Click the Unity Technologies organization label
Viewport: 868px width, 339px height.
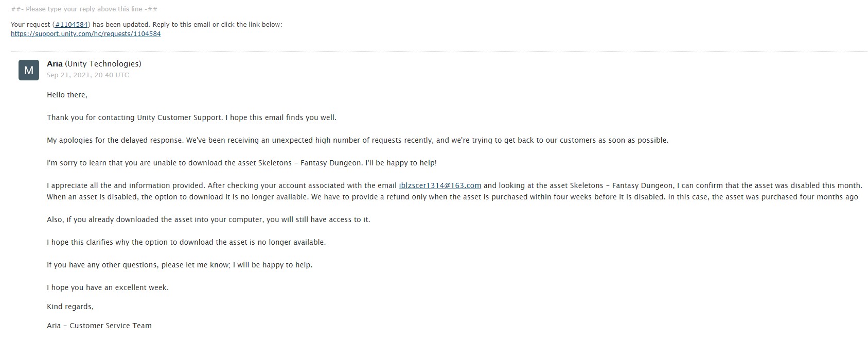click(x=103, y=64)
